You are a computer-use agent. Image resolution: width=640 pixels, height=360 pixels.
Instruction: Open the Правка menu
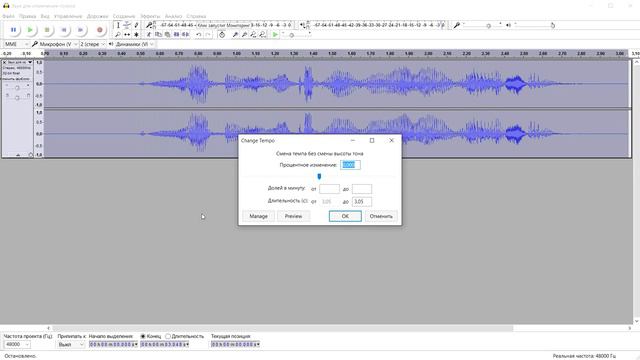coord(27,16)
